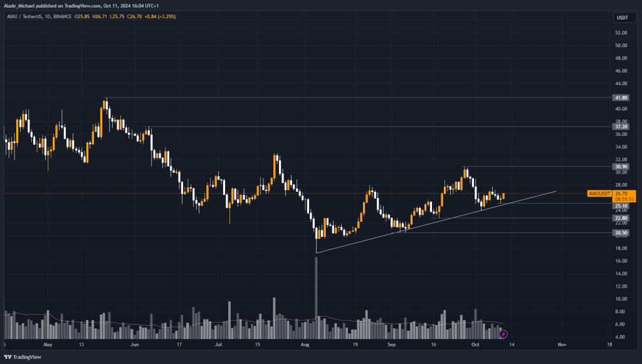Click the Oct date axis label
This screenshot has height=364, width=642.
(475, 345)
